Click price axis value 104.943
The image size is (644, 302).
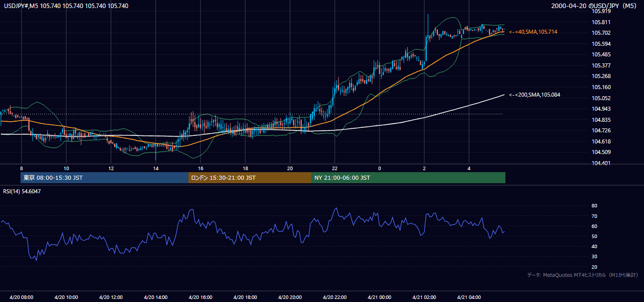click(x=601, y=109)
